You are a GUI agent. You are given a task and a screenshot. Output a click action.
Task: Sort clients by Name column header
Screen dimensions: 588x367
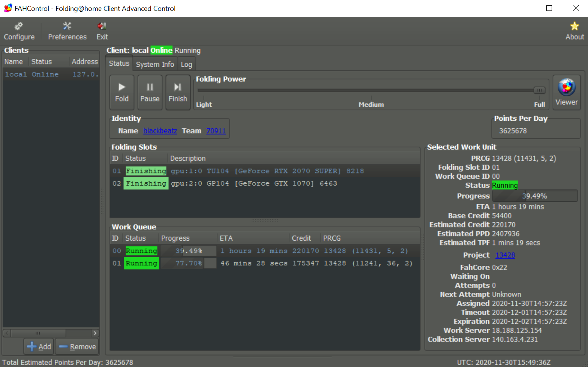[15, 61]
